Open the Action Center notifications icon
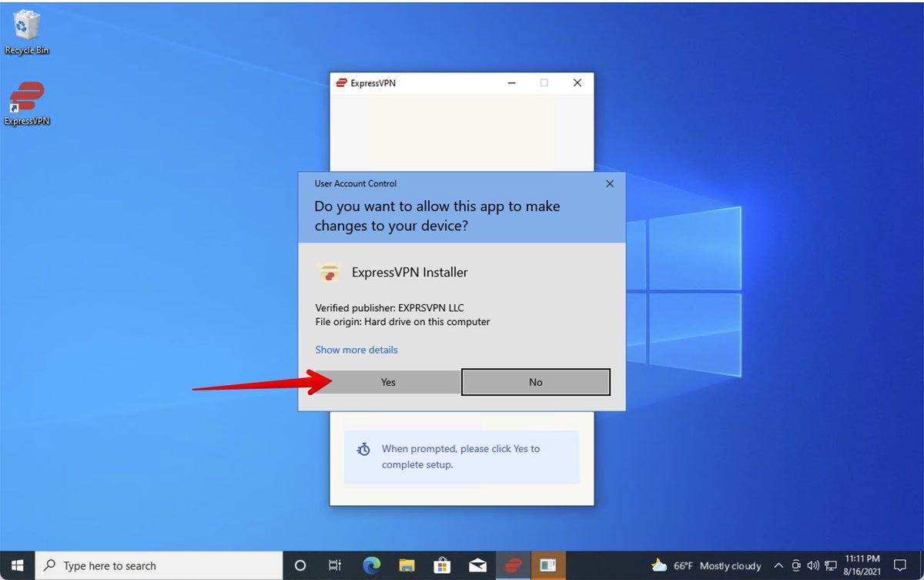Viewport: 924px width, 580px height. [899, 565]
